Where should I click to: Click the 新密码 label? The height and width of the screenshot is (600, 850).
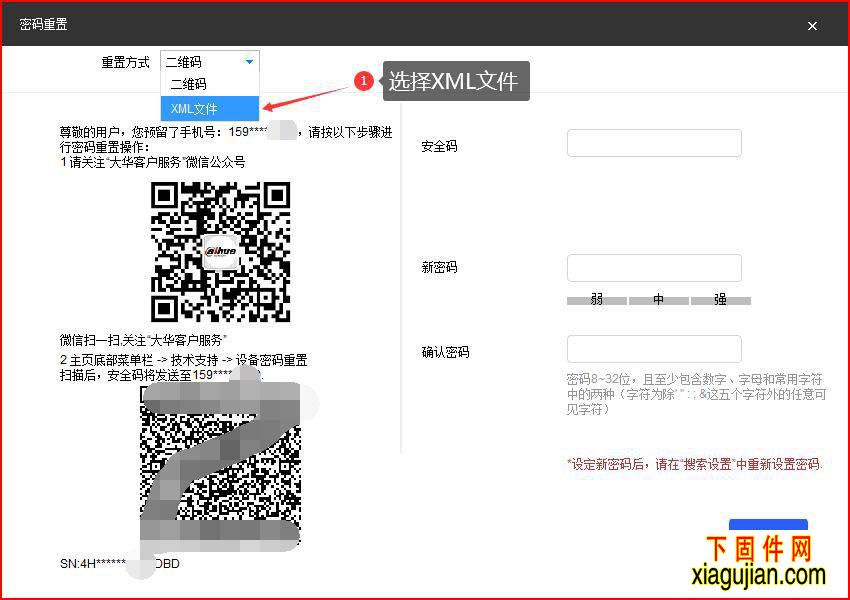[x=439, y=267]
